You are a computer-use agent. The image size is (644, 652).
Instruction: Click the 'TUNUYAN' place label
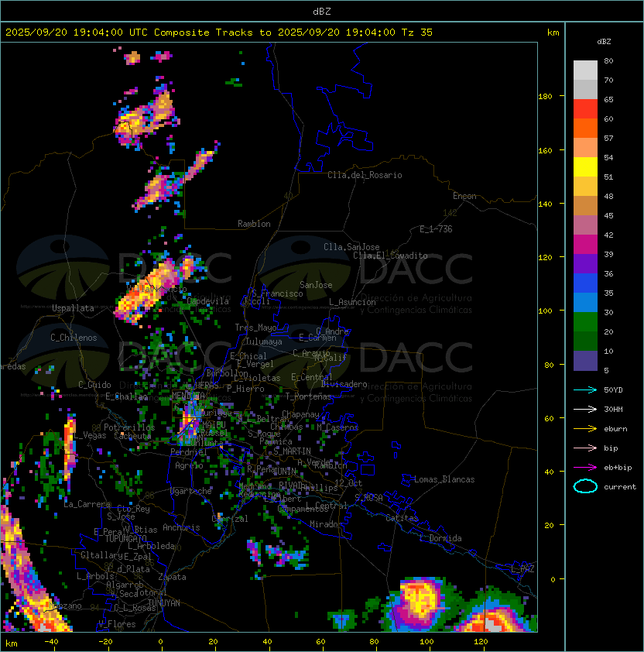pos(164,603)
